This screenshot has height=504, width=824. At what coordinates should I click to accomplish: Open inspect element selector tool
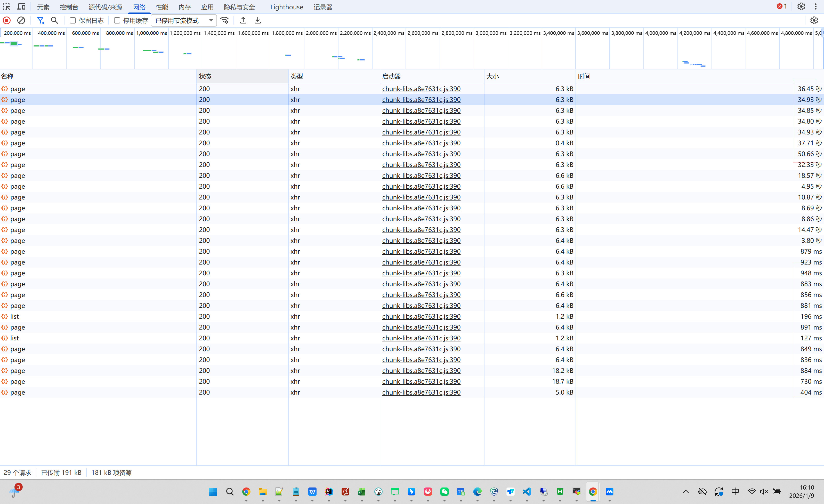(x=7, y=7)
